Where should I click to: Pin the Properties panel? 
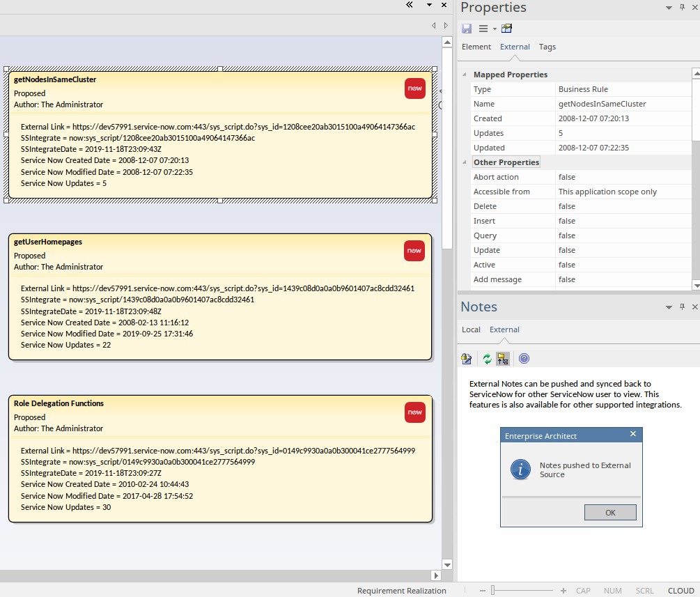(x=682, y=7)
